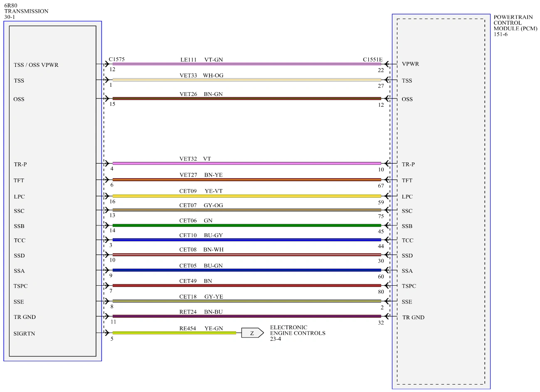Click the TSS / OSS VPWR signal label
Screen dimensions: 540x392
coord(36,65)
